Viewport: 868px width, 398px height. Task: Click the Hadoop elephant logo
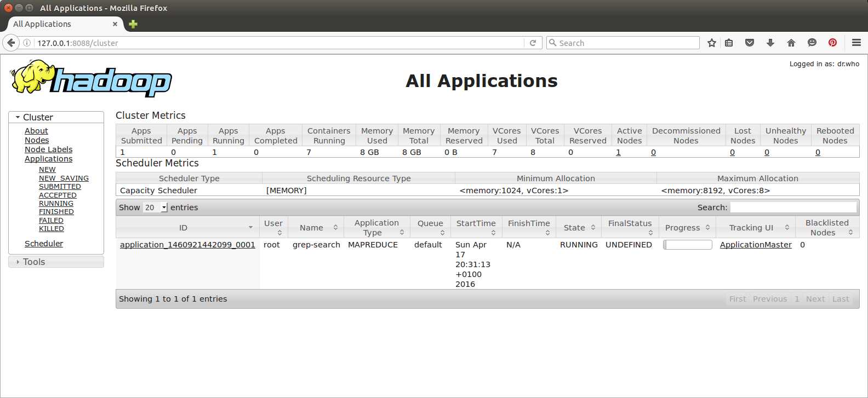pyautogui.click(x=90, y=78)
